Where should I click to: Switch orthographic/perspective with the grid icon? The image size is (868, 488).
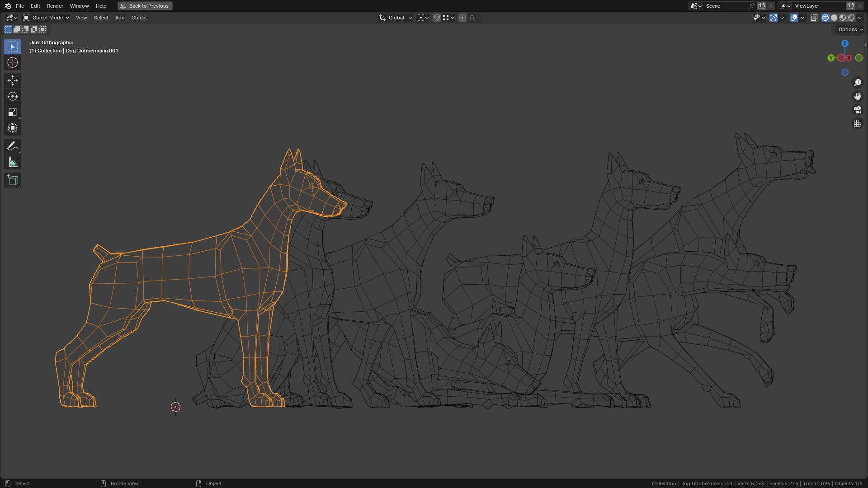pos(857,123)
